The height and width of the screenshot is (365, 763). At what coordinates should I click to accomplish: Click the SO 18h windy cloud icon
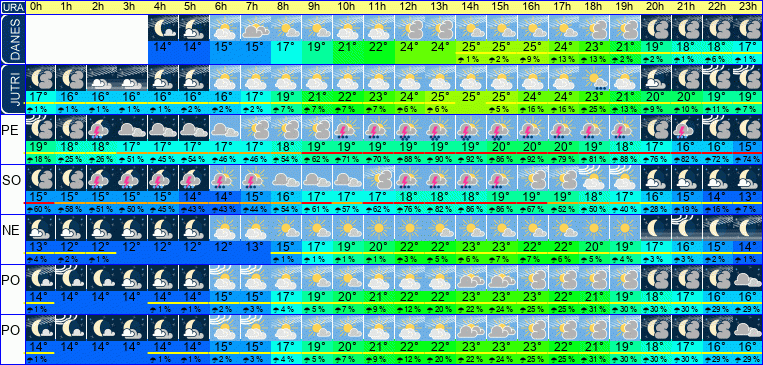coord(596,178)
